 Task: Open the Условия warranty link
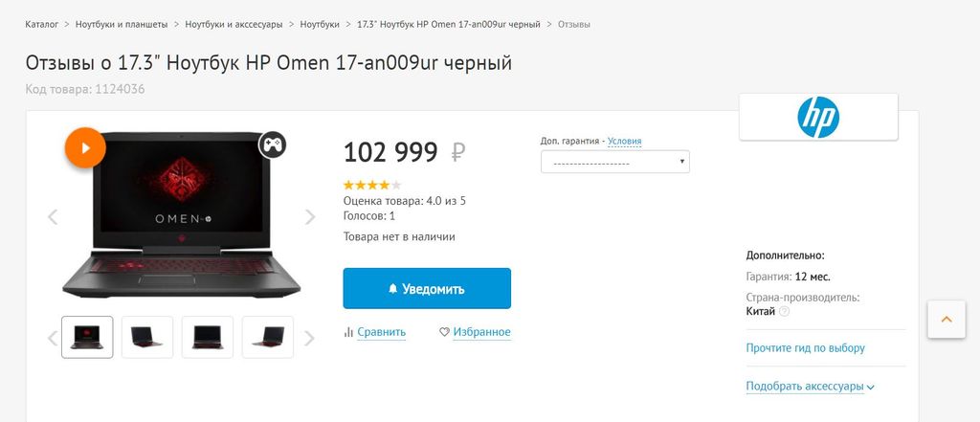624,141
